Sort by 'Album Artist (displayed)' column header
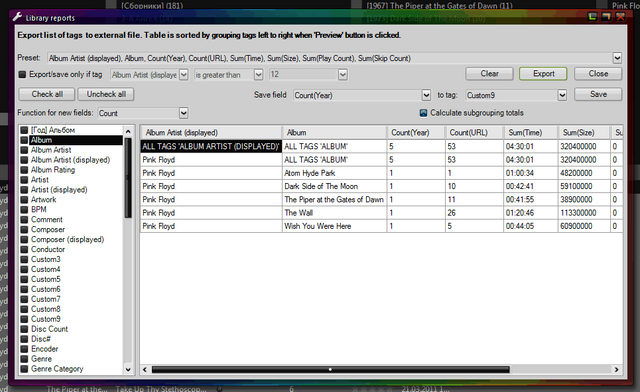The image size is (640, 392). [x=211, y=133]
